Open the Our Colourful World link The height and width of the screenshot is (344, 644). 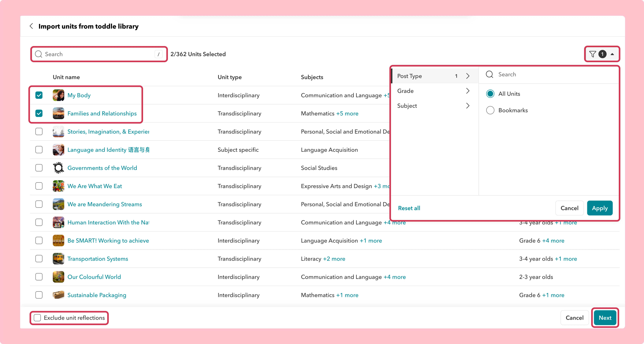point(94,277)
